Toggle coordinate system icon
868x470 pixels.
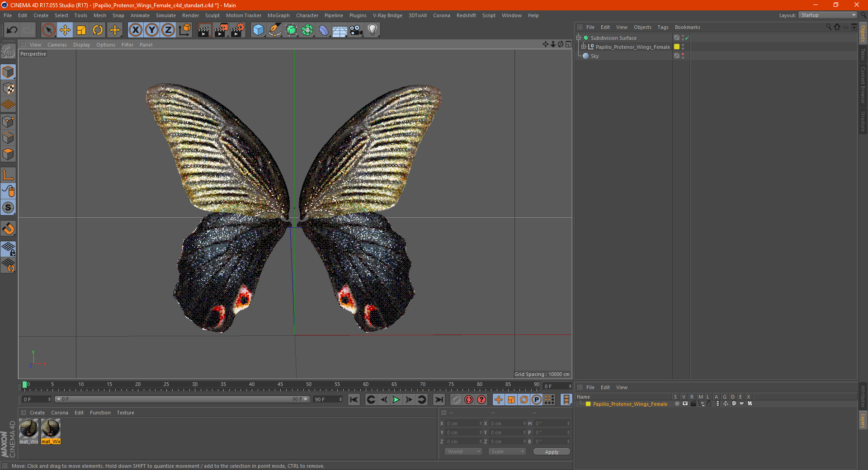[185, 30]
